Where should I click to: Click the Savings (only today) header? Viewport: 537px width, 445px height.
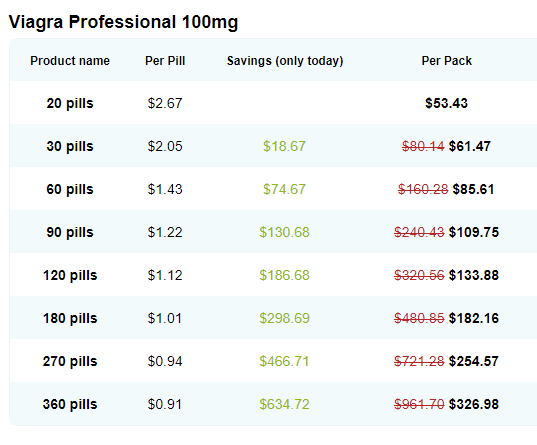tap(285, 61)
